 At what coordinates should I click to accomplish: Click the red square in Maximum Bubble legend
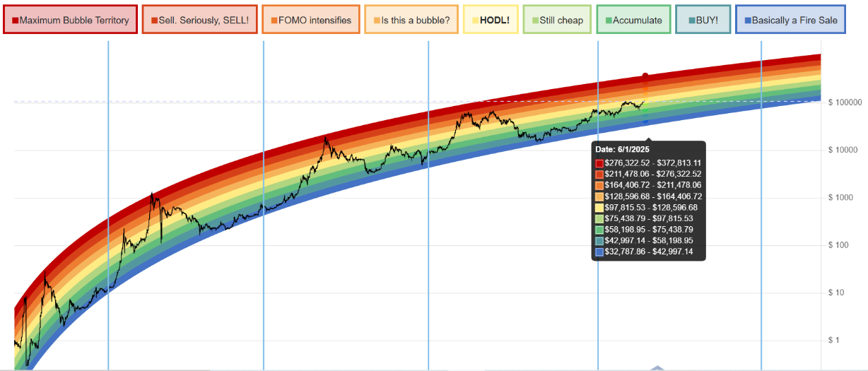pos(15,20)
